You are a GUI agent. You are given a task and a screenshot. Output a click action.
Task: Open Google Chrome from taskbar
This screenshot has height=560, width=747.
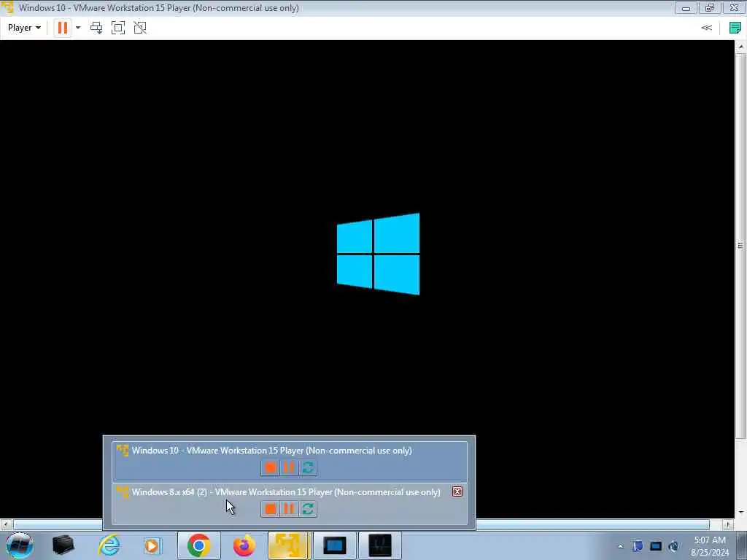(x=198, y=545)
